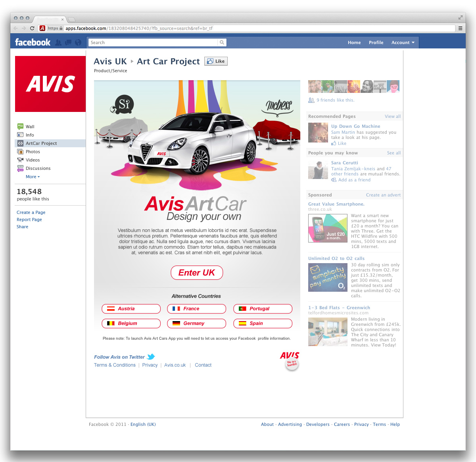Go to Home in Facebook header
476x462 pixels.
click(354, 42)
